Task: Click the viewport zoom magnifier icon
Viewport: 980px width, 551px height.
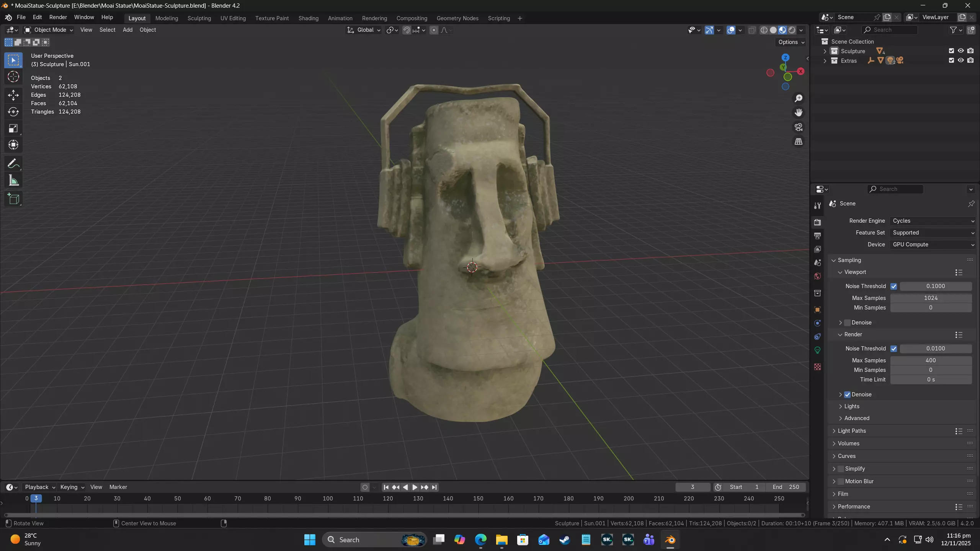Action: tap(799, 98)
